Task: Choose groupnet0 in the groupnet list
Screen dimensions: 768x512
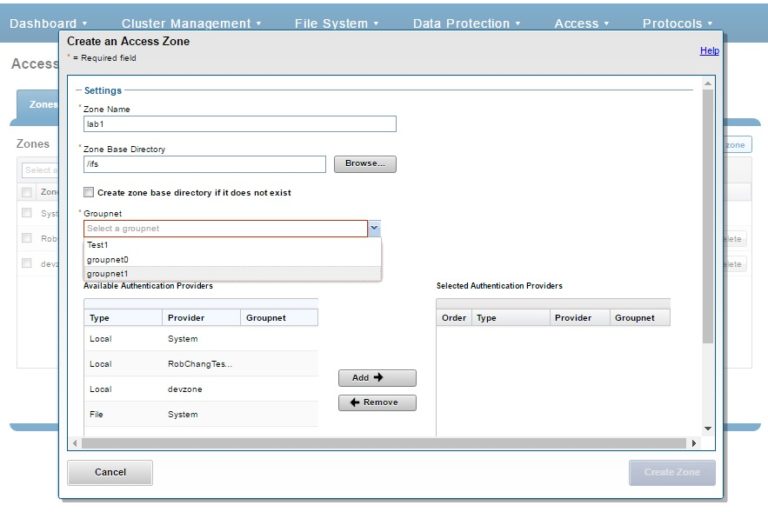Action: click(x=108, y=259)
